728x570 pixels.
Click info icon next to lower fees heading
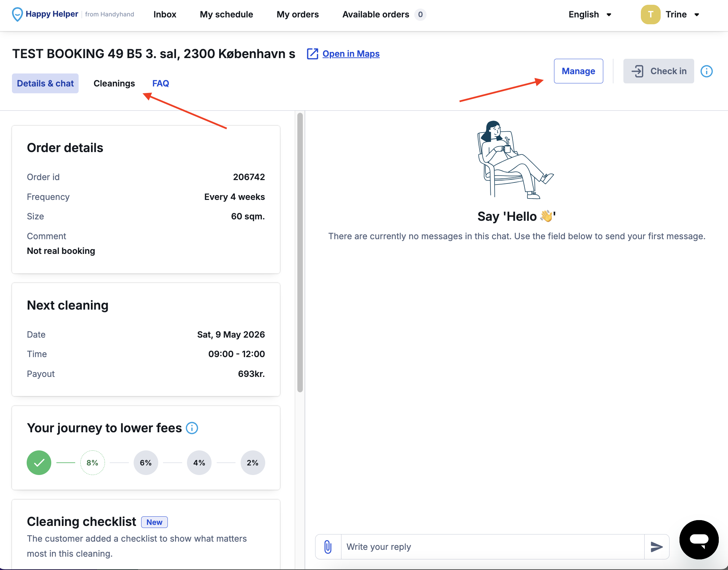[192, 428]
